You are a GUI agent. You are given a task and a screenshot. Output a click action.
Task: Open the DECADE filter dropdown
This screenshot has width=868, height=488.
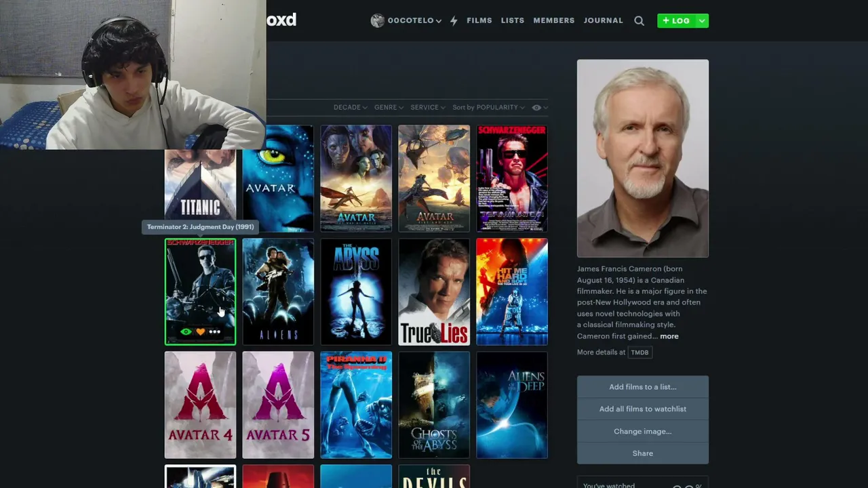[350, 108]
